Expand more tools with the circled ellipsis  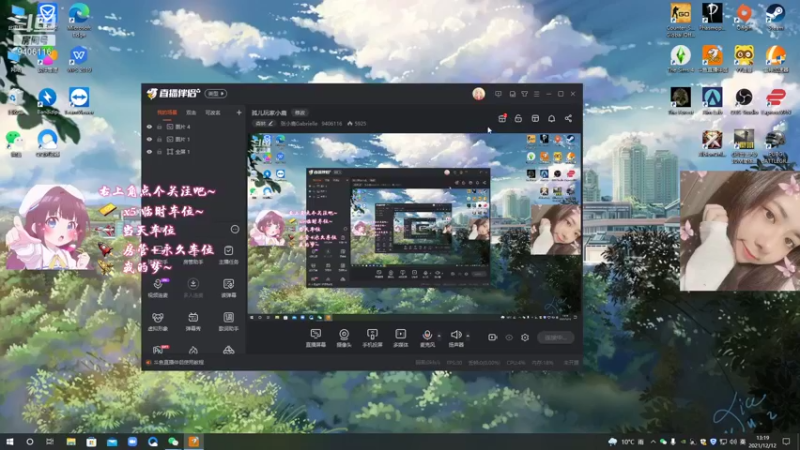click(x=235, y=230)
